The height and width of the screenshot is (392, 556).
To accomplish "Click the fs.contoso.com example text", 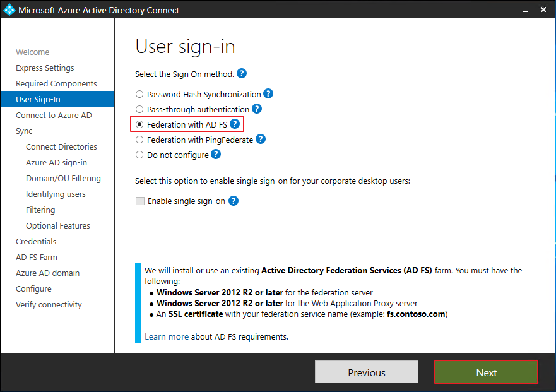I will click(x=416, y=314).
